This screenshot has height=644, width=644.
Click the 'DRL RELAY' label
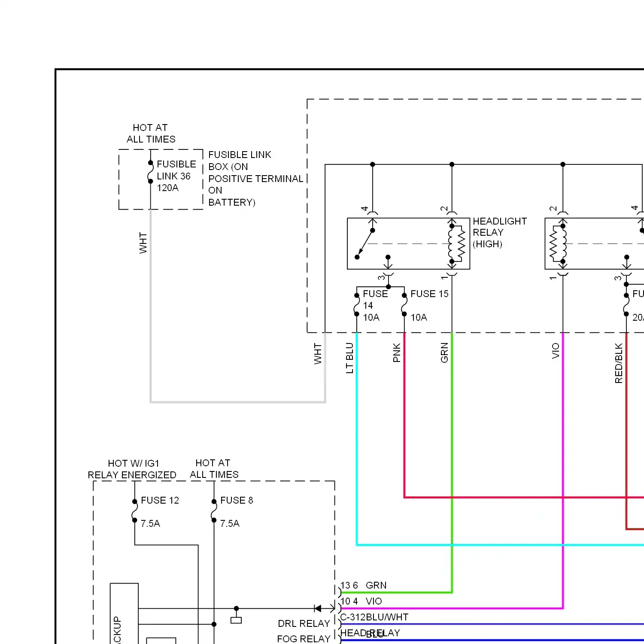[304, 623]
